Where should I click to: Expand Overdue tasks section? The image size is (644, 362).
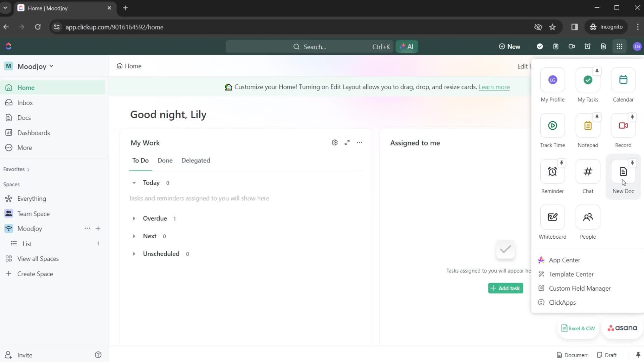(134, 218)
